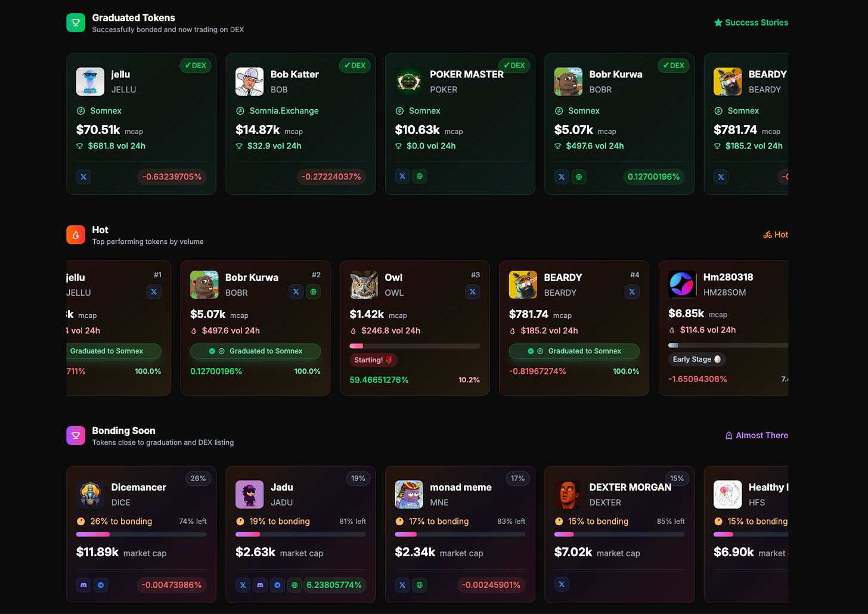Click Bobr Kurwa X icon in Hot section
The width and height of the screenshot is (868, 614).
click(296, 292)
